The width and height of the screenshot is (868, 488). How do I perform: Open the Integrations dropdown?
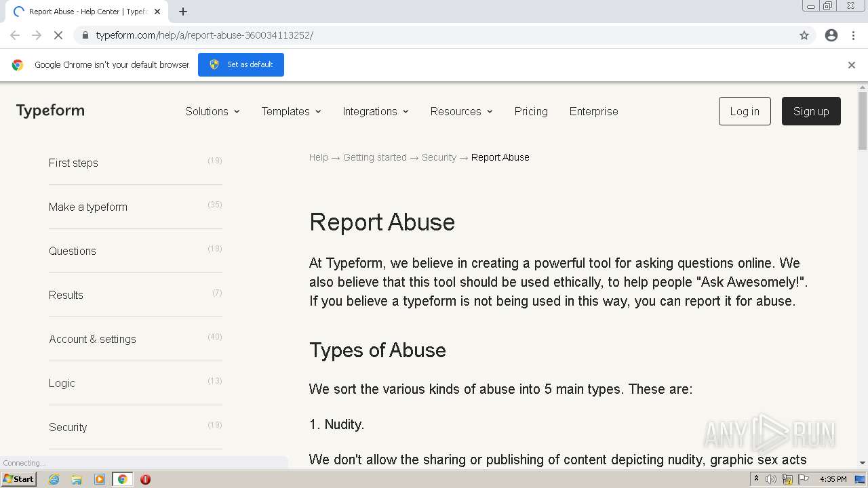pos(375,111)
